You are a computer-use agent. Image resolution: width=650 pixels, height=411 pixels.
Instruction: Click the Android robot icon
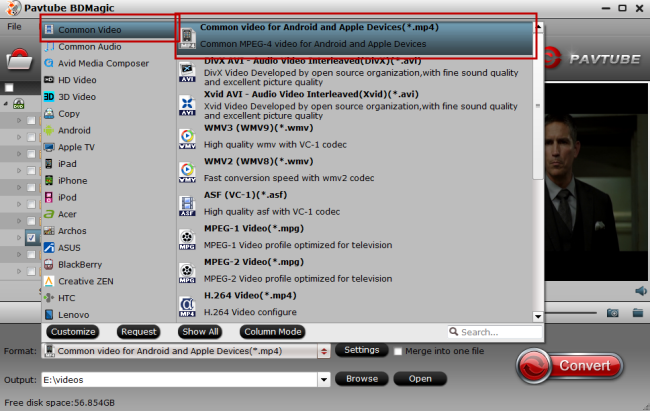click(x=49, y=130)
